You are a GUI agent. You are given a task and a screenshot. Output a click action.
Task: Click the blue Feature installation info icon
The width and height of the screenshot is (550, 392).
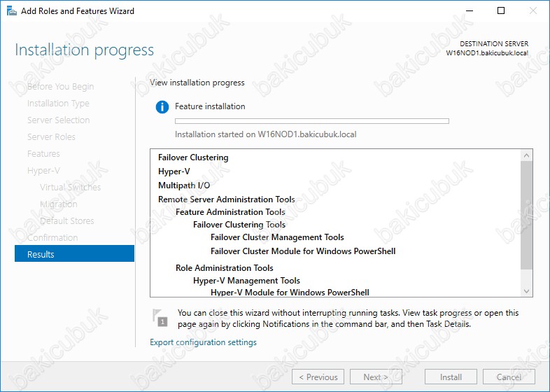coord(162,106)
